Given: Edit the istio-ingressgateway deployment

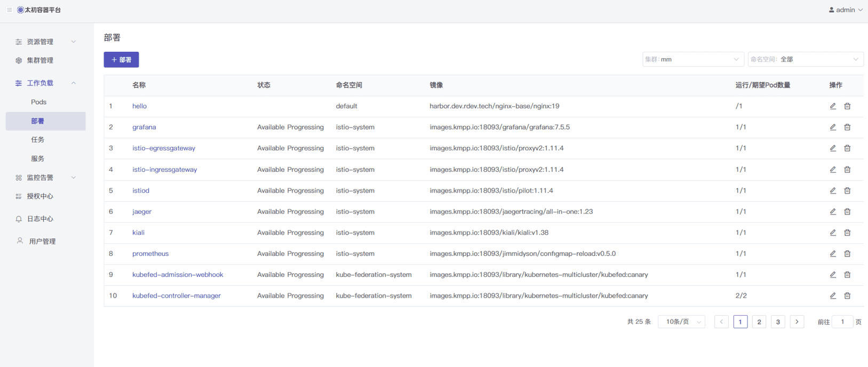Looking at the screenshot, I should pos(833,170).
